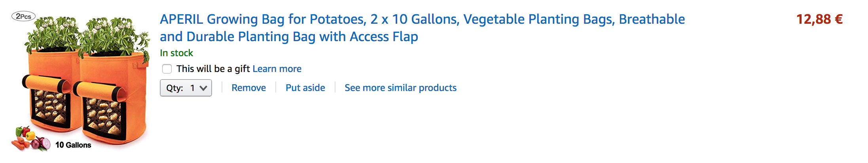Image resolution: width=868 pixels, height=163 pixels.
Task: Click the Qty dropdown chevron arrow
Action: (203, 88)
